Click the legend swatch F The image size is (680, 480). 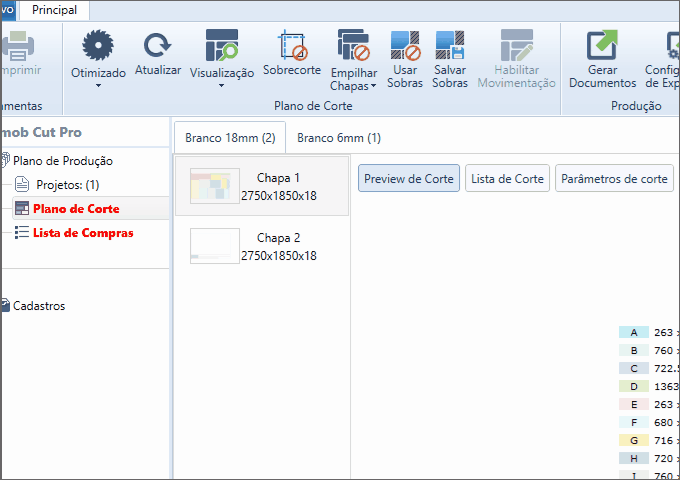(x=634, y=422)
